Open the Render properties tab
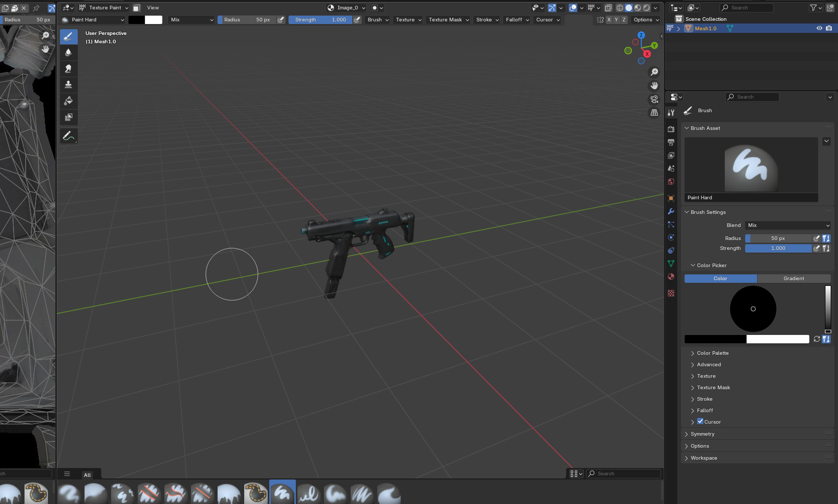The width and height of the screenshot is (838, 504). click(x=671, y=129)
